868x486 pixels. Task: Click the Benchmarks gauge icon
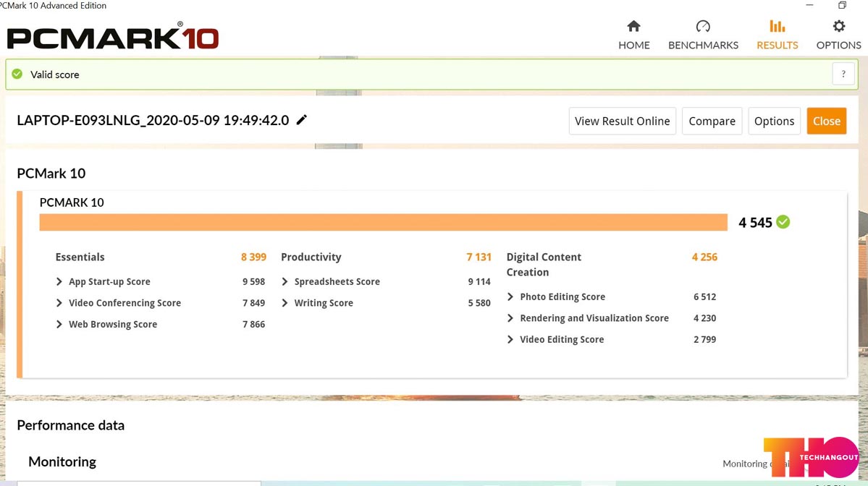[703, 26]
